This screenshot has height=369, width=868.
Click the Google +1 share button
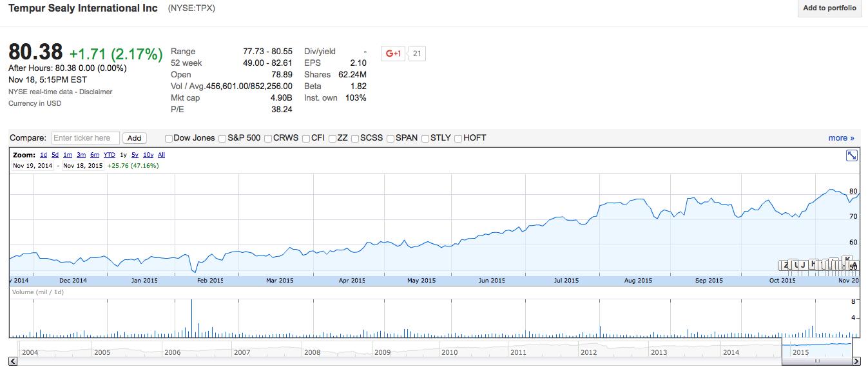click(392, 54)
